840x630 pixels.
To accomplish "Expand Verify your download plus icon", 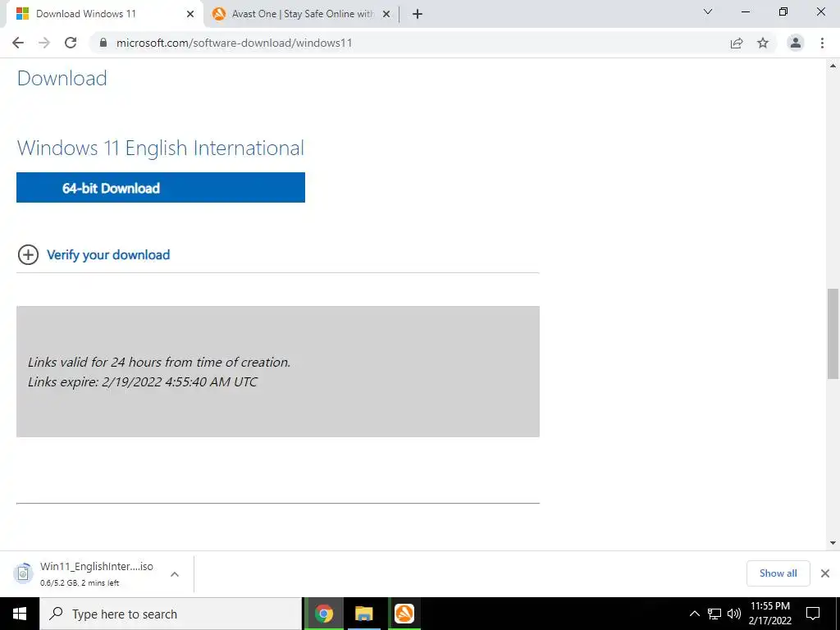I will (28, 255).
